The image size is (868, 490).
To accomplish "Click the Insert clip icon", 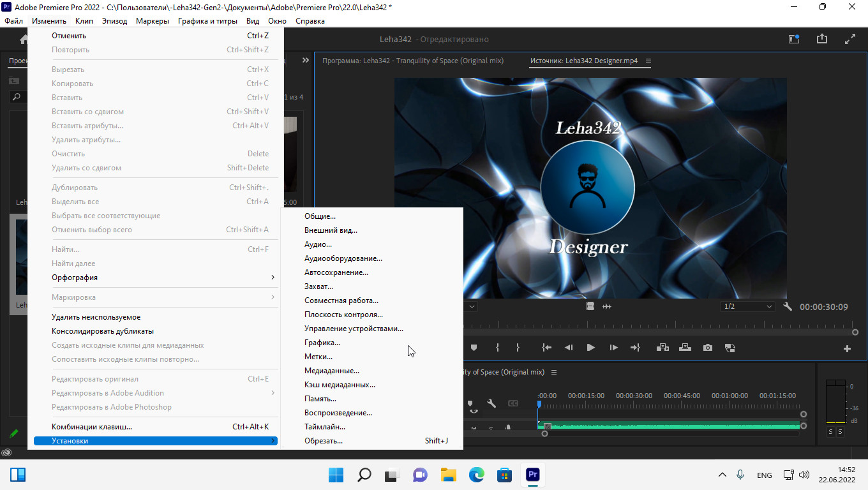I will (x=662, y=348).
